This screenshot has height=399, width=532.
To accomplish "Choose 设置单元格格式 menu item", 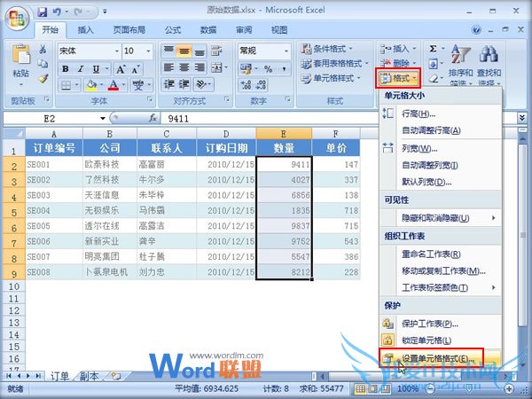I will [x=441, y=358].
